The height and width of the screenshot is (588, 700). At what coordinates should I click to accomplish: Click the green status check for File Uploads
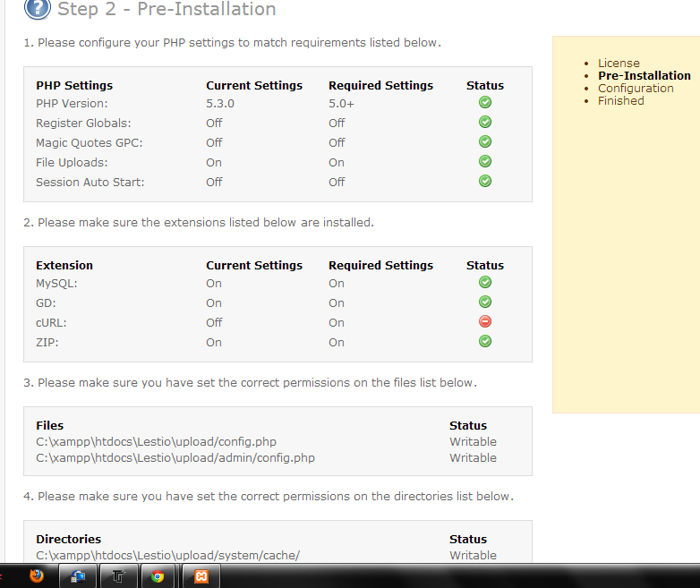click(485, 161)
